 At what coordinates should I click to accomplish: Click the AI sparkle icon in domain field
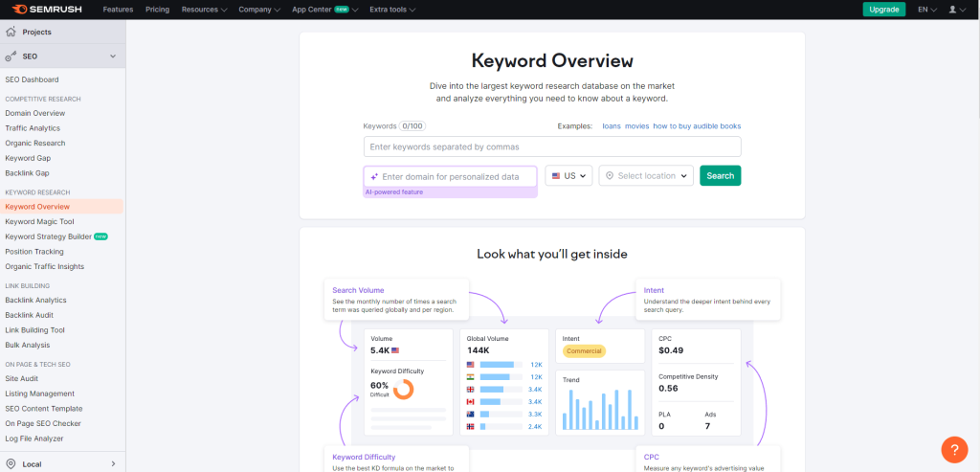374,177
